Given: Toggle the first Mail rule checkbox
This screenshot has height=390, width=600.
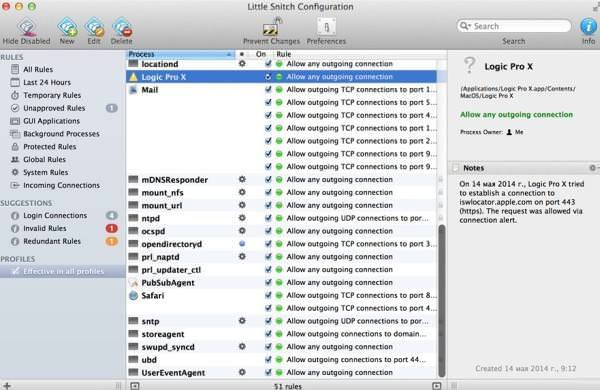Looking at the screenshot, I should click(x=268, y=90).
